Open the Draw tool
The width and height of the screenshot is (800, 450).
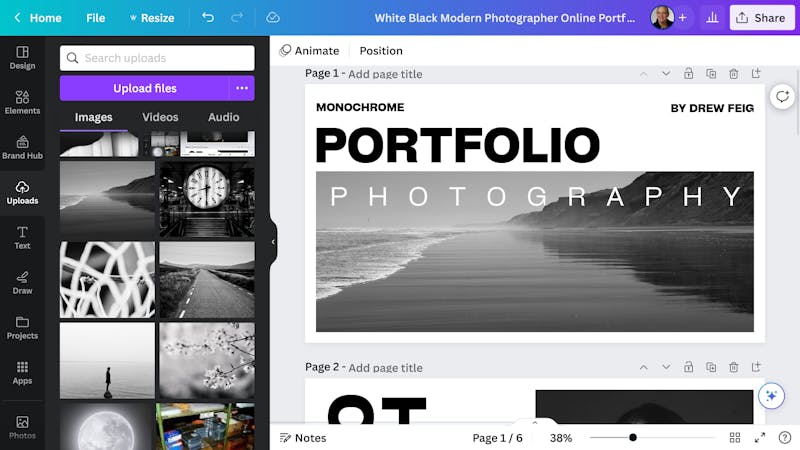(22, 283)
